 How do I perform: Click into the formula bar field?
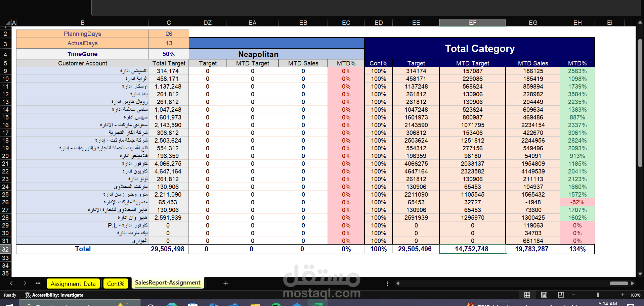pyautogui.click(x=366, y=8)
